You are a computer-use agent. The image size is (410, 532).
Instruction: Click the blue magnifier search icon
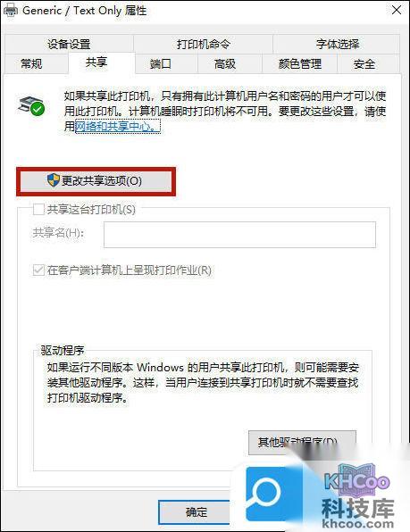coord(269,494)
